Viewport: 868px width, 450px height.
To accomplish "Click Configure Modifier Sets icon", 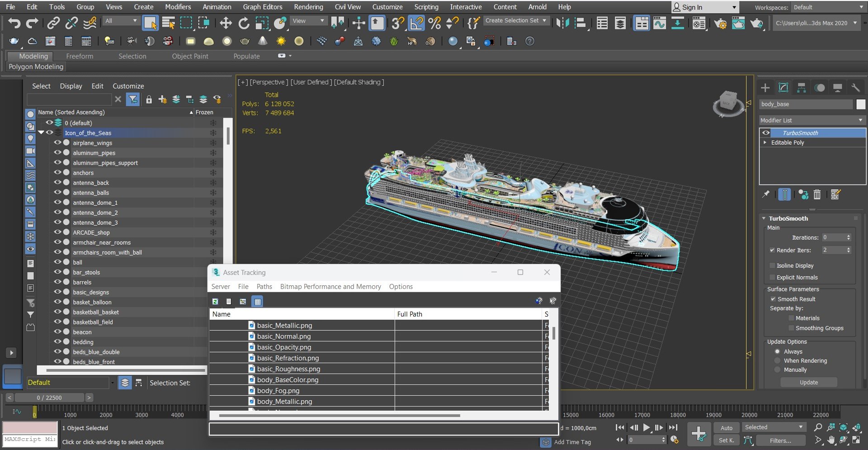I will 835,194.
